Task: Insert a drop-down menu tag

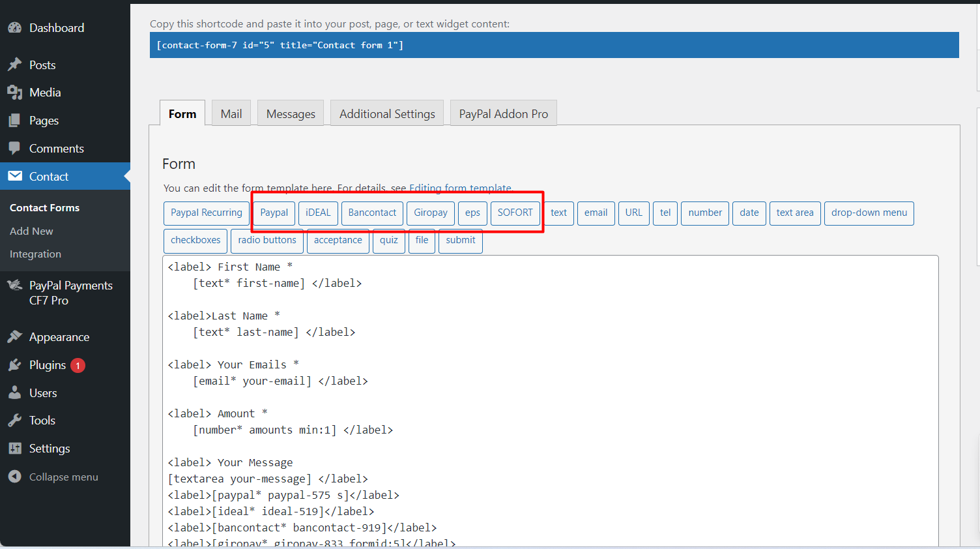Action: pyautogui.click(x=869, y=213)
